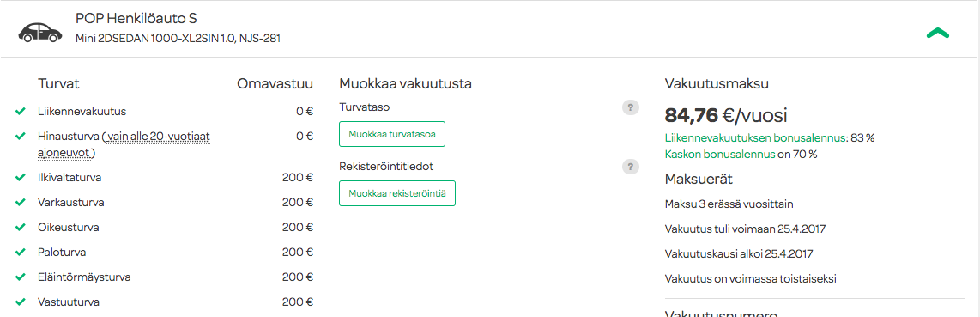980x317 pixels.
Task: Click the checkmark next to Varkausturva
Action: 21,203
